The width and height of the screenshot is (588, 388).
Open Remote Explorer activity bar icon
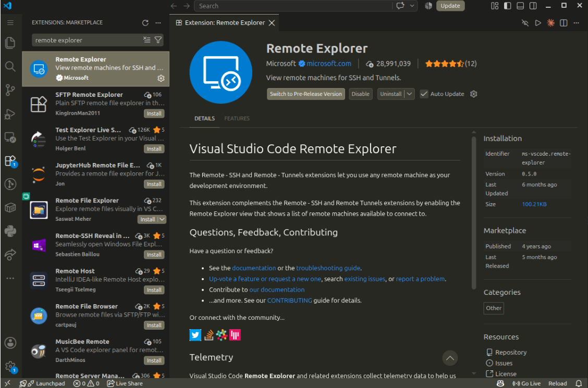(10, 137)
